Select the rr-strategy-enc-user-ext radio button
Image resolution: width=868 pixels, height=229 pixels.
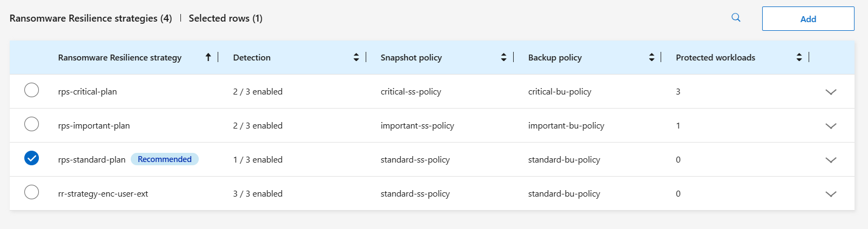[32, 192]
